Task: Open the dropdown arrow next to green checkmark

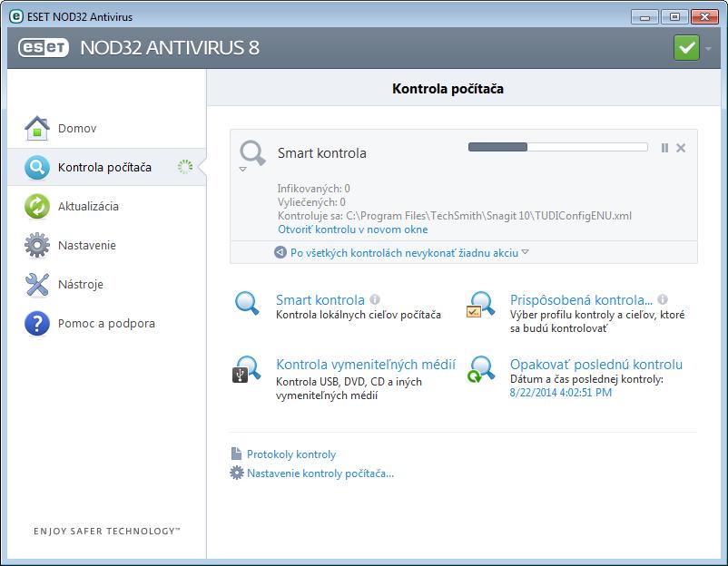Action: [x=708, y=48]
